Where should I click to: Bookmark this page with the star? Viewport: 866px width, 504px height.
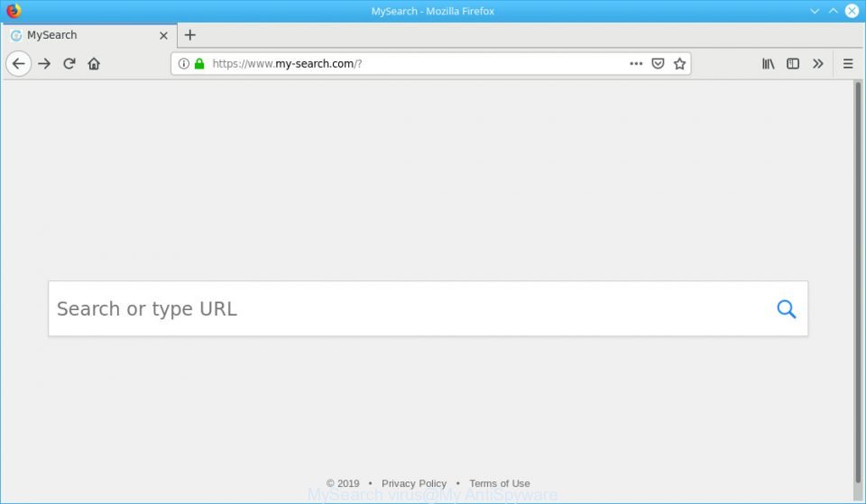coord(679,63)
